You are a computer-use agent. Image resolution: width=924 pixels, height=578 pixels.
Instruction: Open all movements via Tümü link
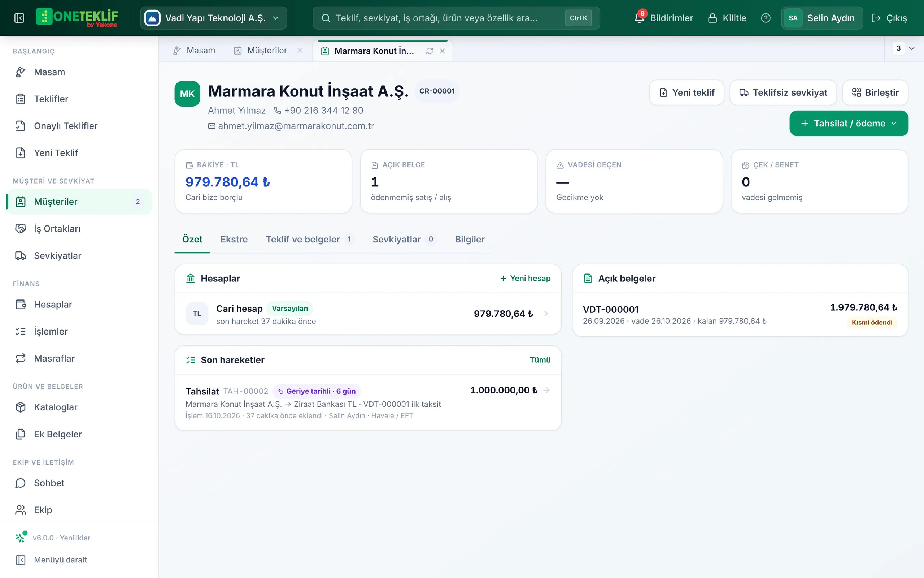coord(540,360)
